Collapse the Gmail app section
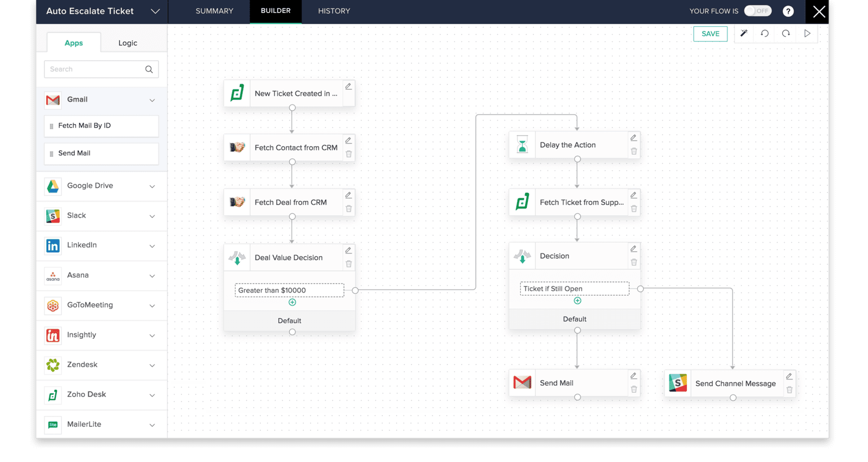Viewport: 868px width, 462px height. (x=152, y=100)
